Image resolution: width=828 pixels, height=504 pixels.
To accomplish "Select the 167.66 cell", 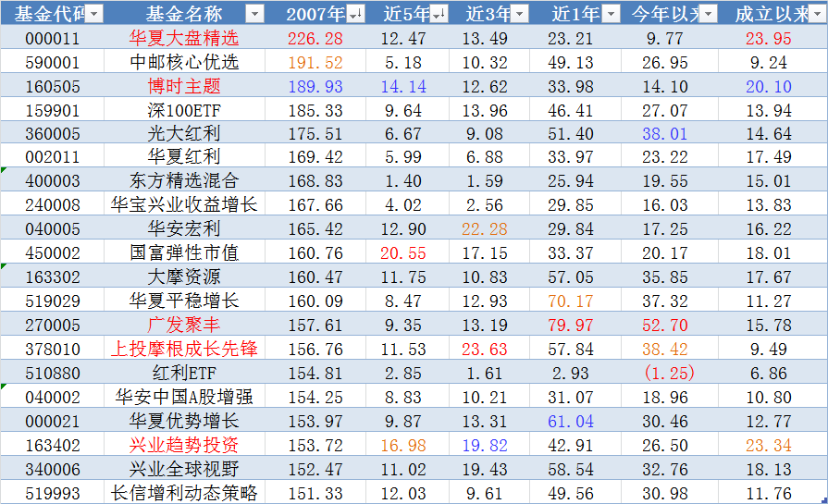I will (x=315, y=205).
